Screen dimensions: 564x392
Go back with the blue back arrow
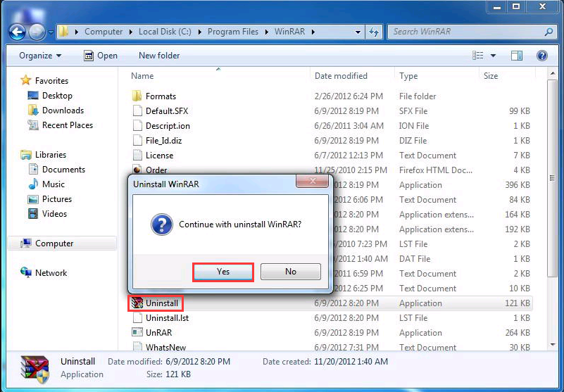tap(18, 32)
